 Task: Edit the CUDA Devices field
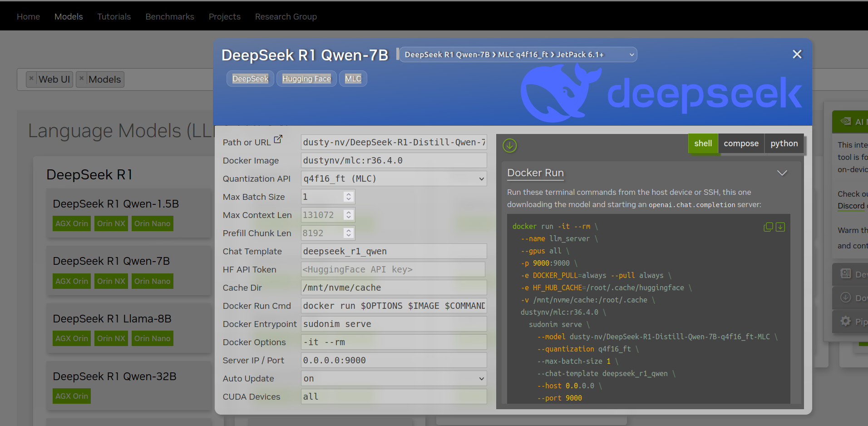pyautogui.click(x=394, y=396)
